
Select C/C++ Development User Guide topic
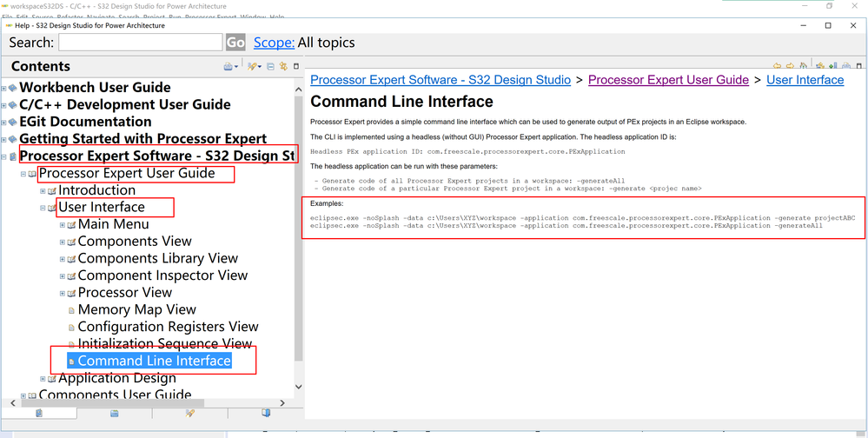tap(125, 104)
